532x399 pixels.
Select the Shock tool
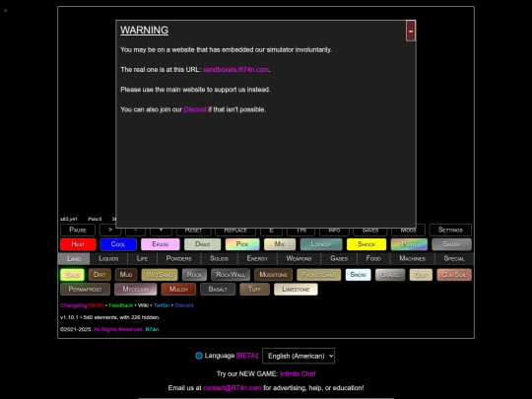[x=366, y=244]
